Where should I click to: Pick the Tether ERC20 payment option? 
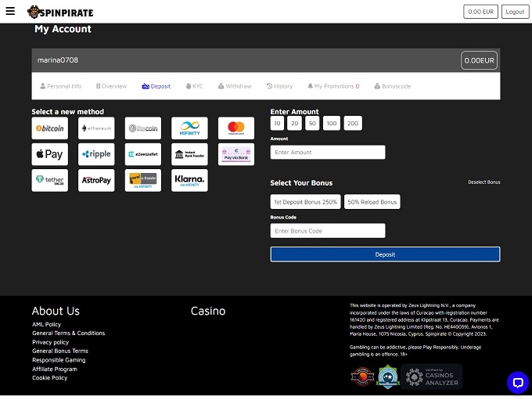[50, 180]
